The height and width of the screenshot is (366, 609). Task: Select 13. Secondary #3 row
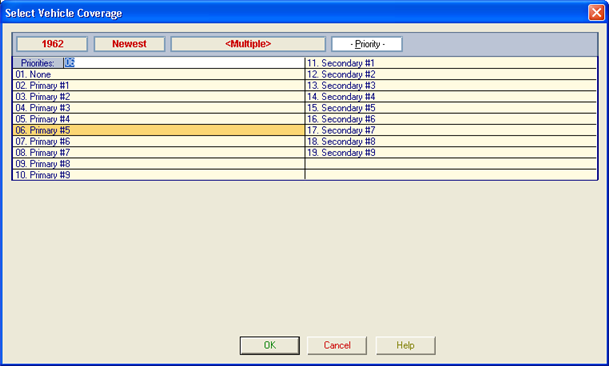tap(451, 85)
